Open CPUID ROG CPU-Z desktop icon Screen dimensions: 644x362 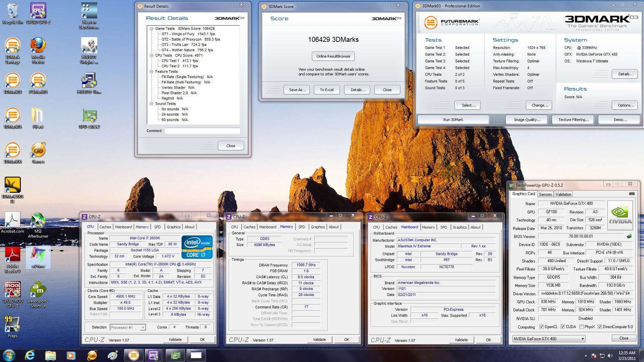[12, 295]
